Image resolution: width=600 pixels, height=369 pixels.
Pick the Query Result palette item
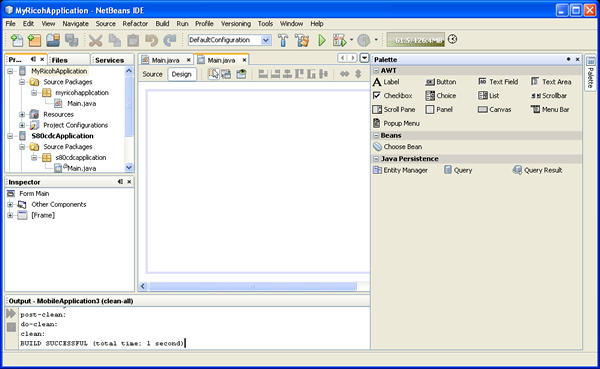[538, 170]
